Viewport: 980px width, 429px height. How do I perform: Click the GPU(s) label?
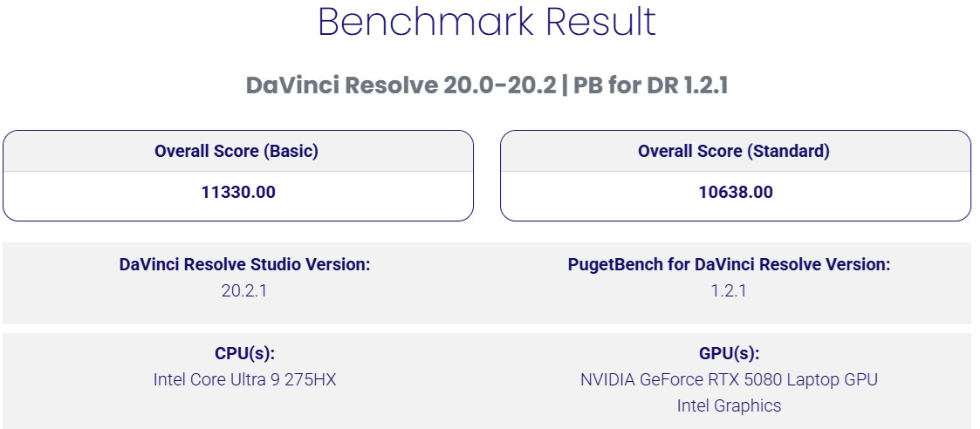coord(729,354)
